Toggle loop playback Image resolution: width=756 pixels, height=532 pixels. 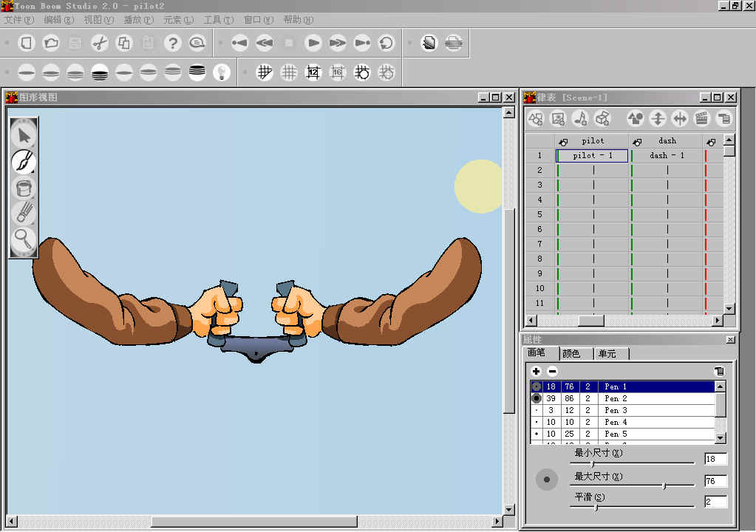click(x=386, y=43)
